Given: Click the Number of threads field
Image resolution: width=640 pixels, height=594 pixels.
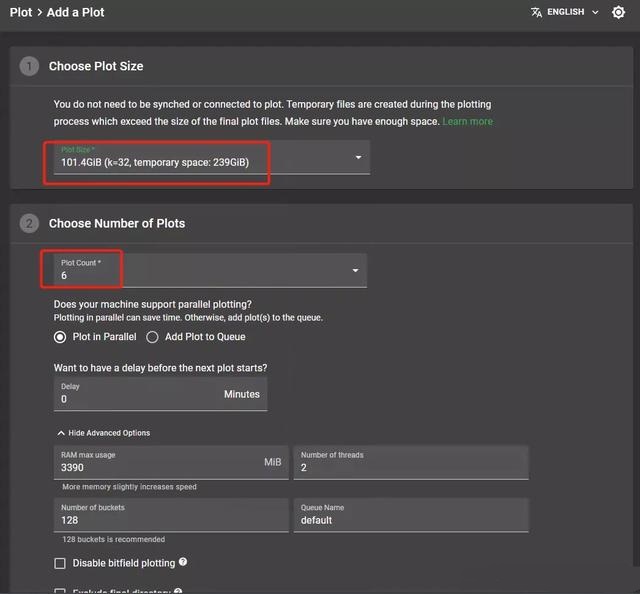Looking at the screenshot, I should click(411, 463).
